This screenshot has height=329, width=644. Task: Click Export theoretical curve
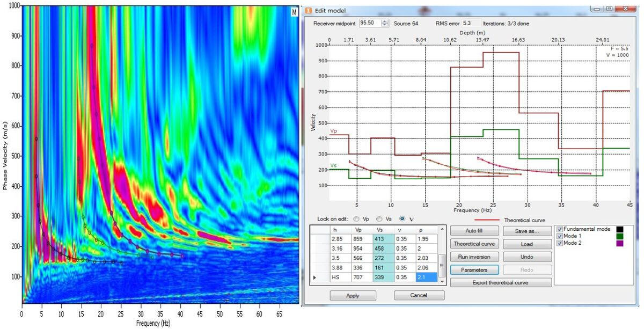click(x=501, y=282)
